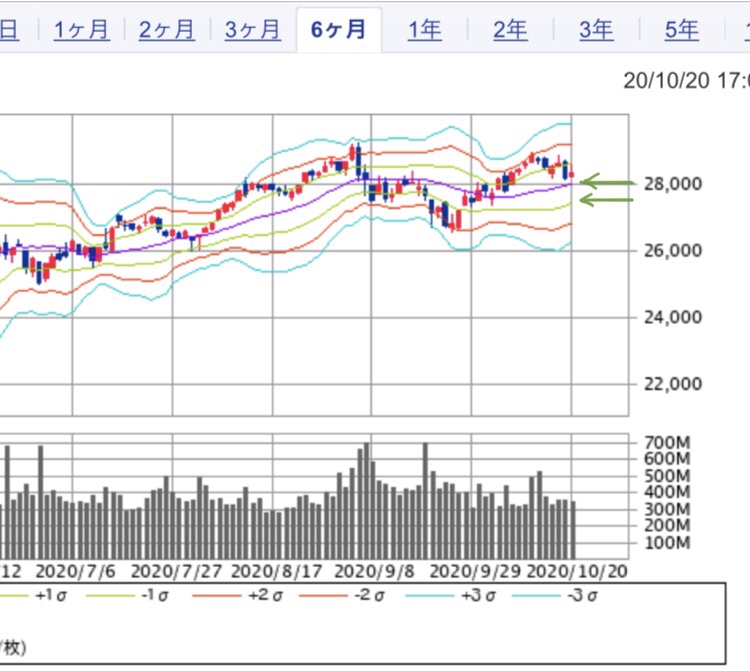Switch to the 1年 chart period tab

pos(425,30)
